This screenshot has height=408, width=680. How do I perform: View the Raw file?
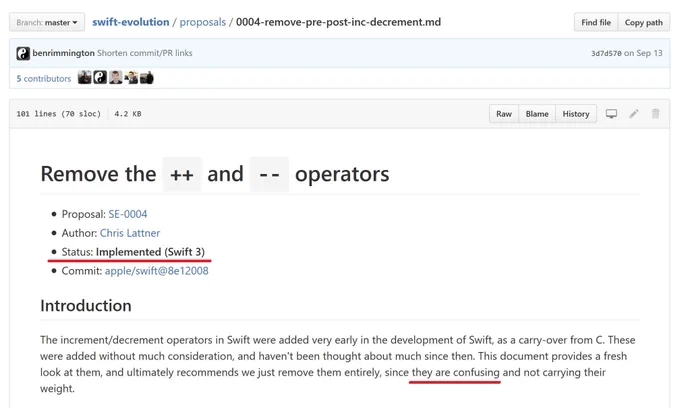[x=504, y=114]
